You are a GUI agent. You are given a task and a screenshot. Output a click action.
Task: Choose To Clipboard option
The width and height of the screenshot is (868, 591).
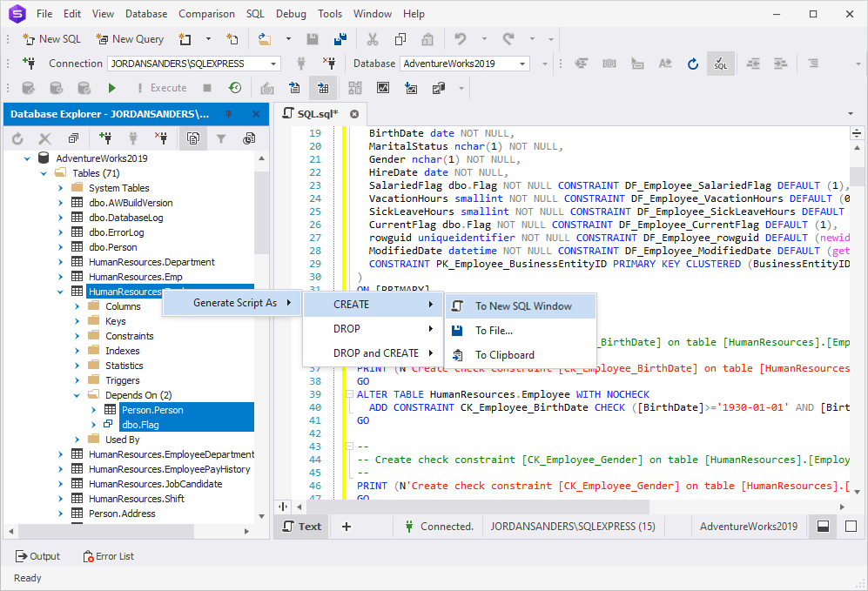[x=521, y=355]
